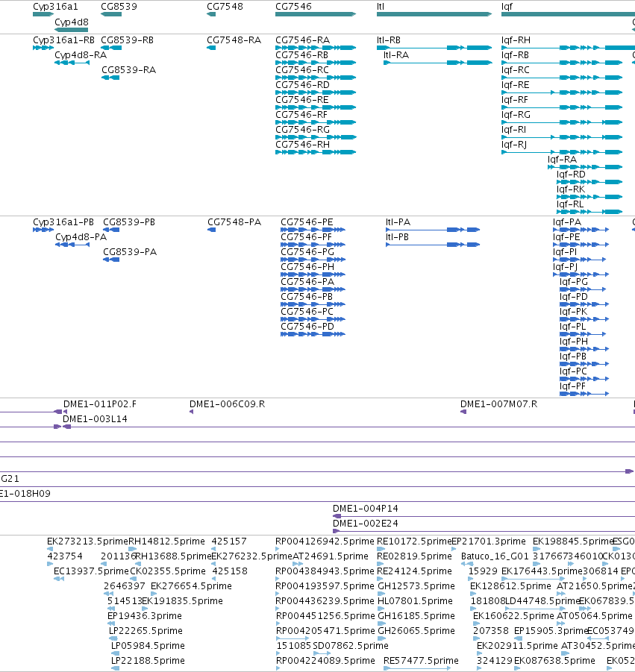This screenshot has width=635, height=672.
Task: Select EST SD07862.5prime
Action: tap(322, 653)
